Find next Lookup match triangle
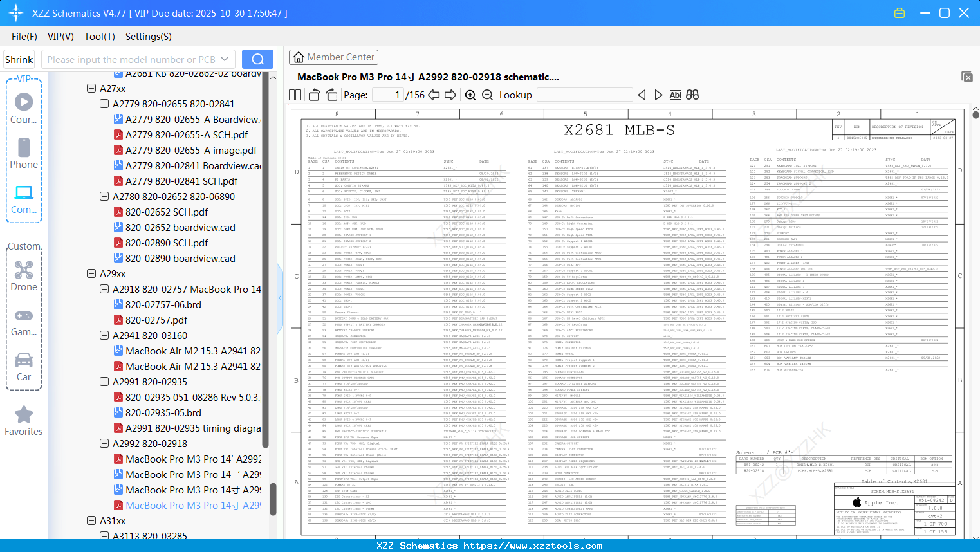The width and height of the screenshot is (980, 552). coord(658,95)
